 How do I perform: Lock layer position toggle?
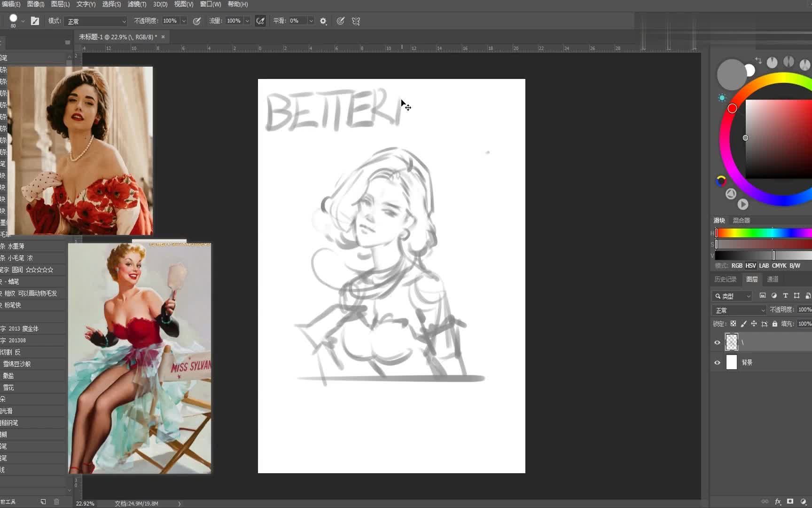click(754, 324)
